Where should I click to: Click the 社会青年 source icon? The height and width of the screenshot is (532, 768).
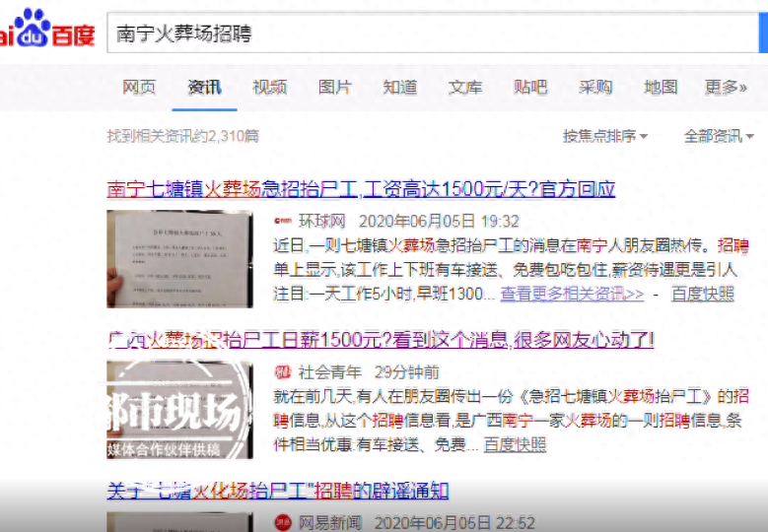click(x=283, y=372)
